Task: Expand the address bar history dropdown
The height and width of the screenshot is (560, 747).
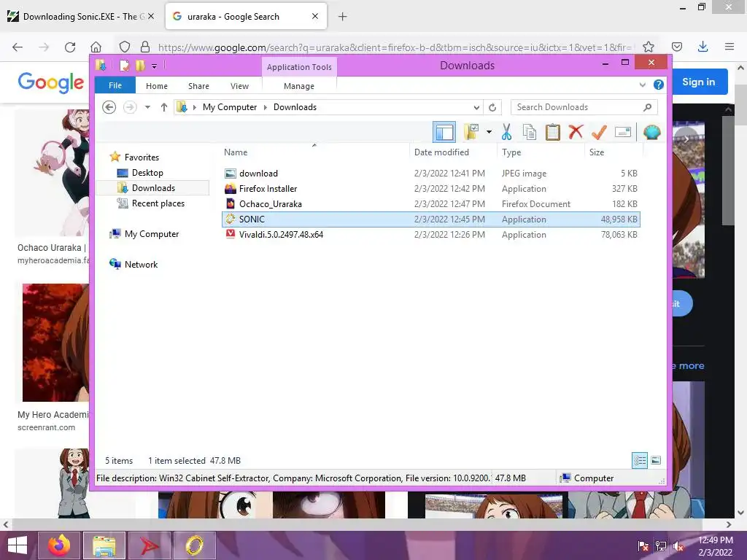Action: point(476,108)
